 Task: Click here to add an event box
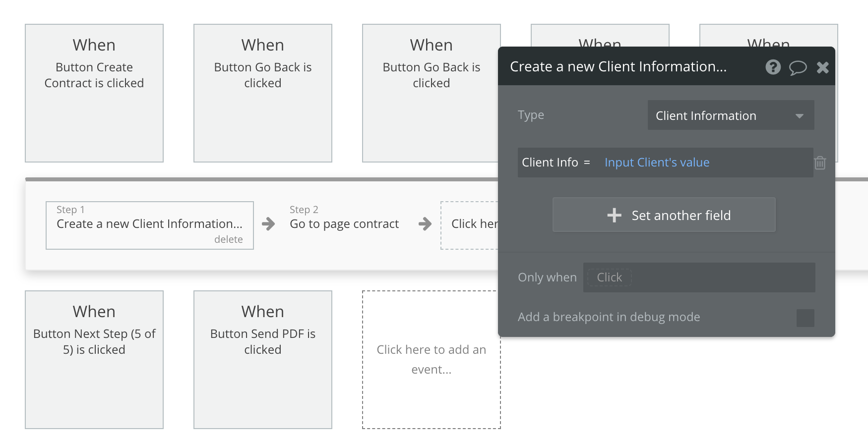point(431,360)
